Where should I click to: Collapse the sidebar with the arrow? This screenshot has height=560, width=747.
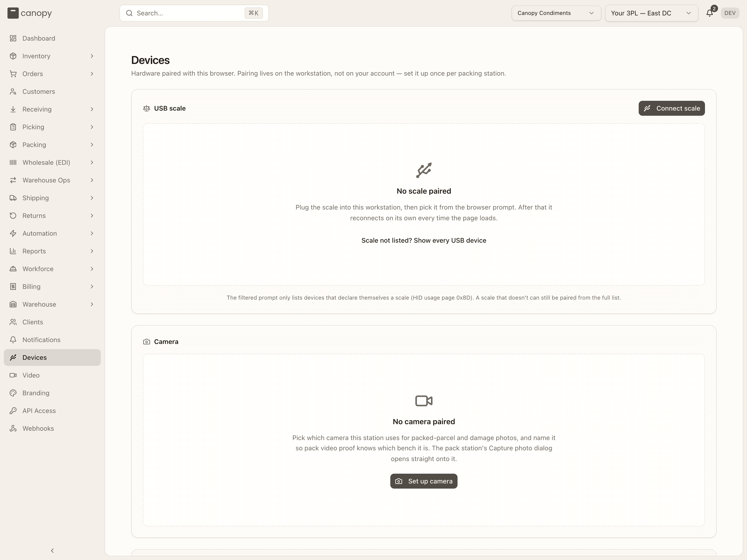[x=52, y=550]
